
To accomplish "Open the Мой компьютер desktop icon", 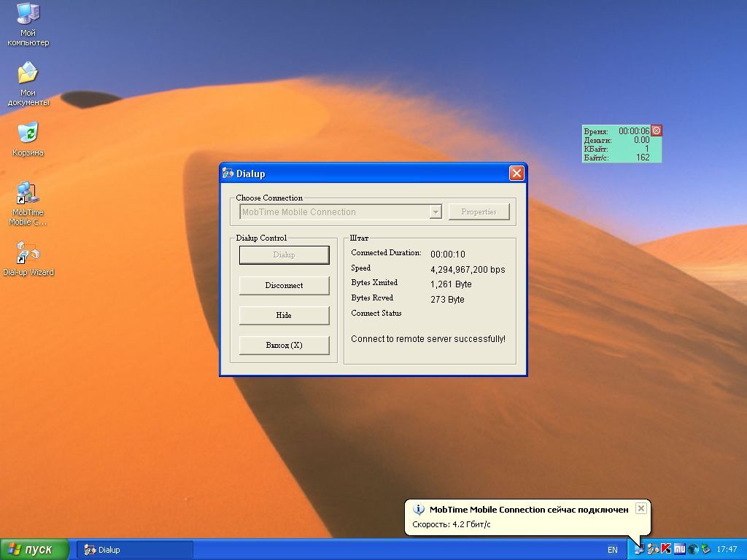I will [x=28, y=24].
